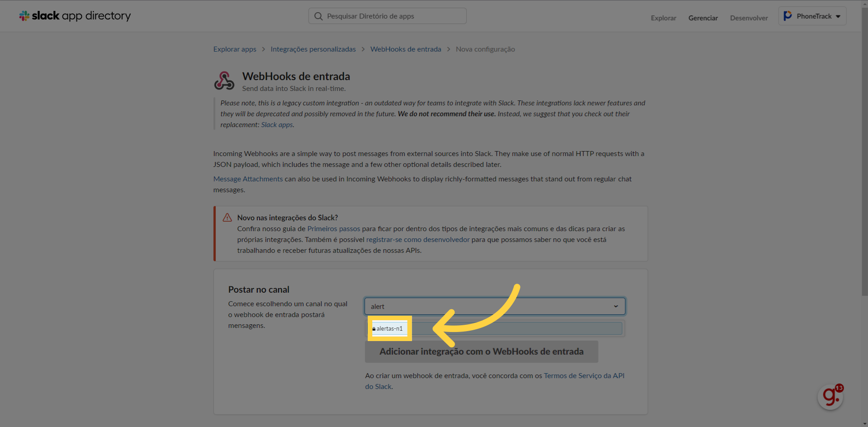Go to Explorar apps breadcrumb
Image resolution: width=868 pixels, height=427 pixels.
tap(235, 49)
